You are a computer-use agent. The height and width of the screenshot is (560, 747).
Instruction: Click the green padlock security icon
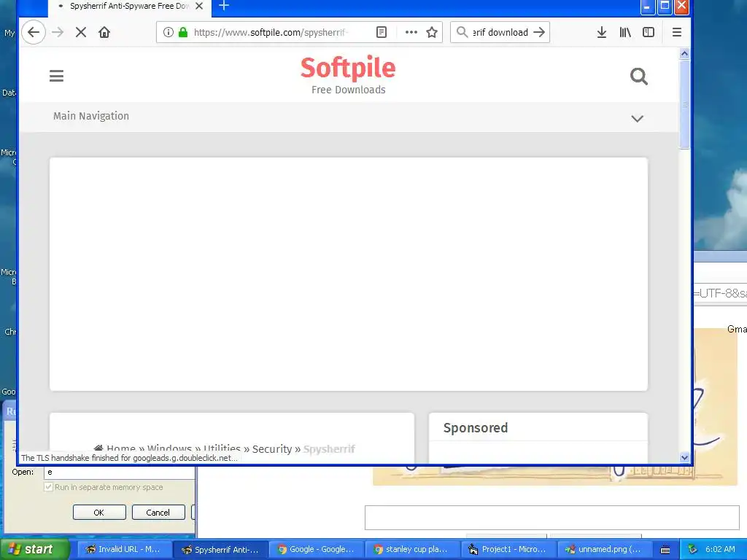pyautogui.click(x=183, y=32)
